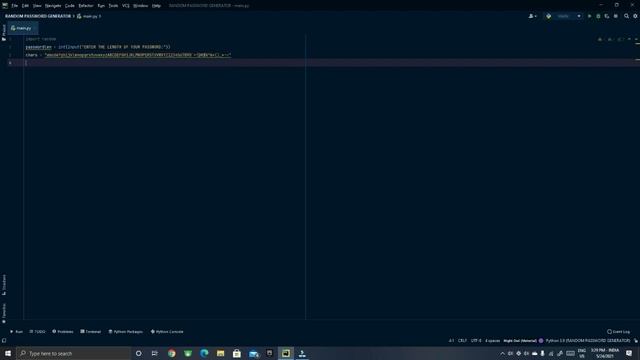Open Microsoft Store from taskbar
Viewport: 640px width, 360px height.
point(237,353)
